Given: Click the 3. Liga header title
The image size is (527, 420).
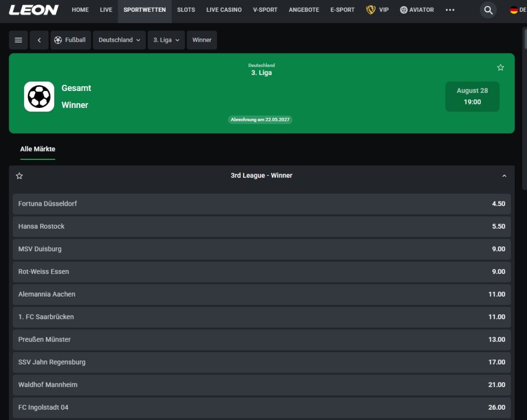Looking at the screenshot, I should click(261, 72).
